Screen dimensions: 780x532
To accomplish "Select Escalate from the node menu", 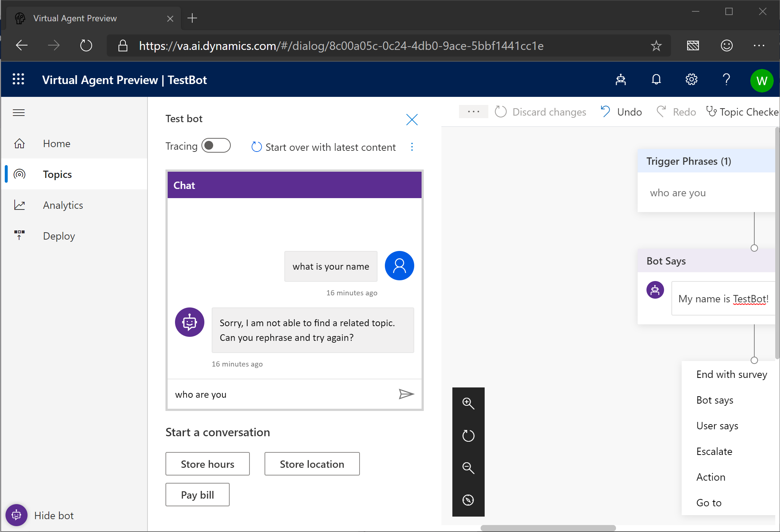I will point(714,451).
